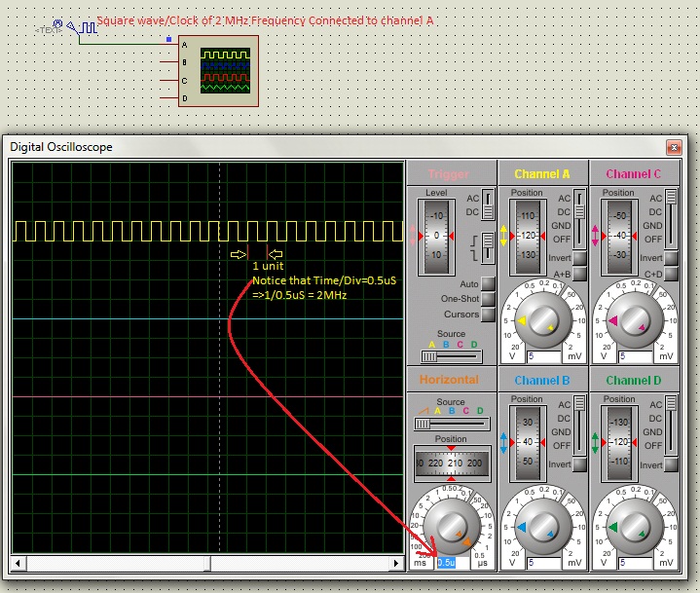Enable the A+B sum button
The width and height of the screenshot is (700, 593).
[x=579, y=274]
